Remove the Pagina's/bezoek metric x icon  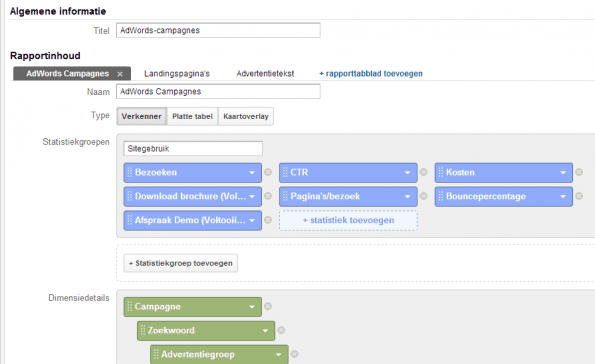[x=423, y=196]
